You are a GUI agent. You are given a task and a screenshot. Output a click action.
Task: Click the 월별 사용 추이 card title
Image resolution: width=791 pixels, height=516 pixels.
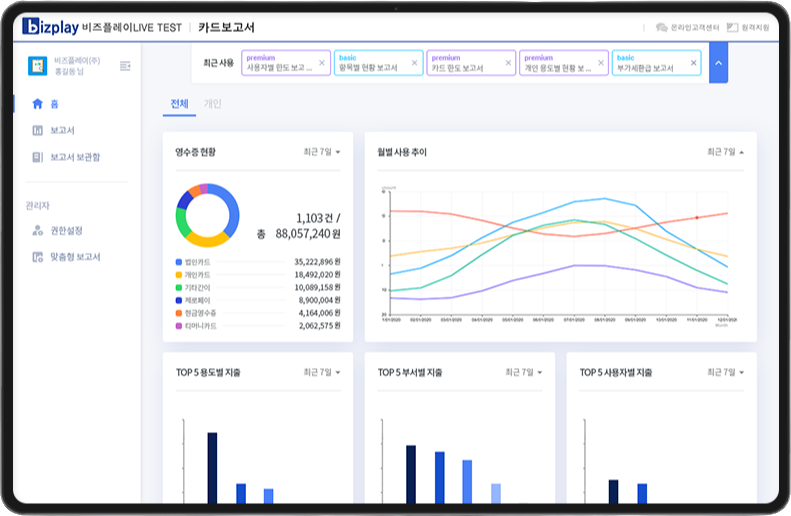click(402, 152)
